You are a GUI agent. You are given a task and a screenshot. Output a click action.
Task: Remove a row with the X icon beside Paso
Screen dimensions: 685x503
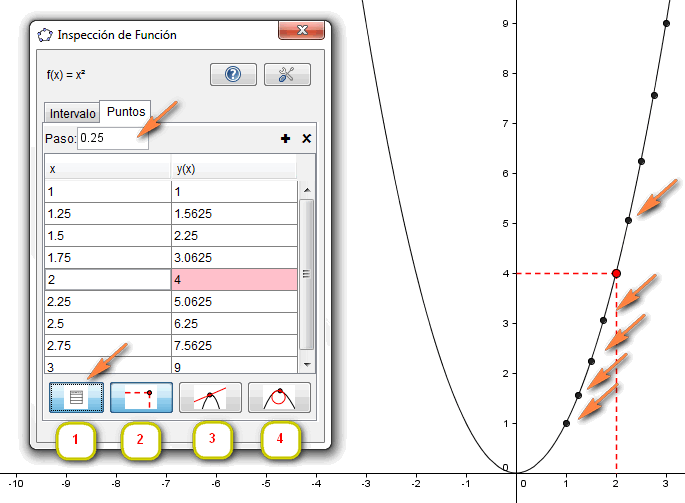(x=306, y=139)
